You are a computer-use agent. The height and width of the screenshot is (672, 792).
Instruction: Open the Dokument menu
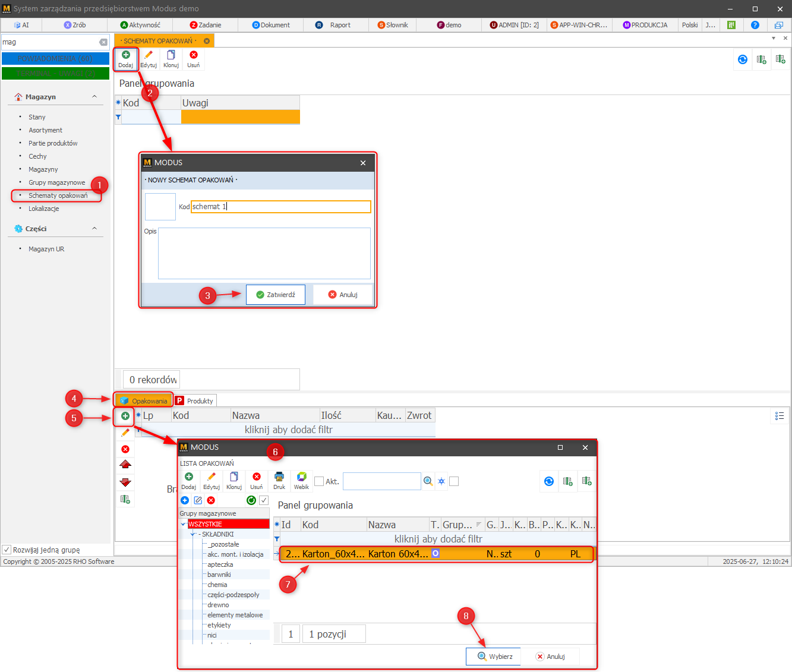[x=271, y=25]
